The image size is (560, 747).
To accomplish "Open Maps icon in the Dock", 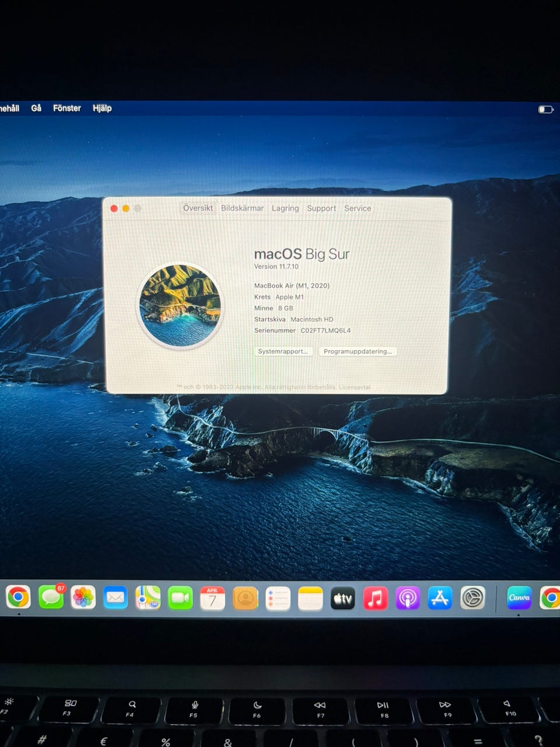I will [148, 598].
